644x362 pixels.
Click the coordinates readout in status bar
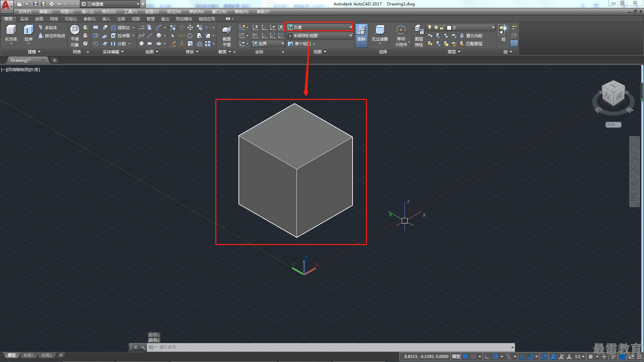click(426, 357)
